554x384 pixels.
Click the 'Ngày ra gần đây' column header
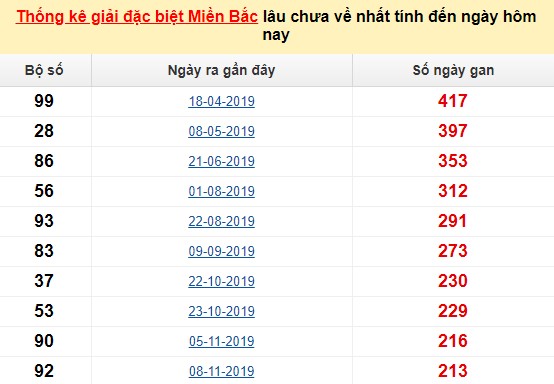222,70
